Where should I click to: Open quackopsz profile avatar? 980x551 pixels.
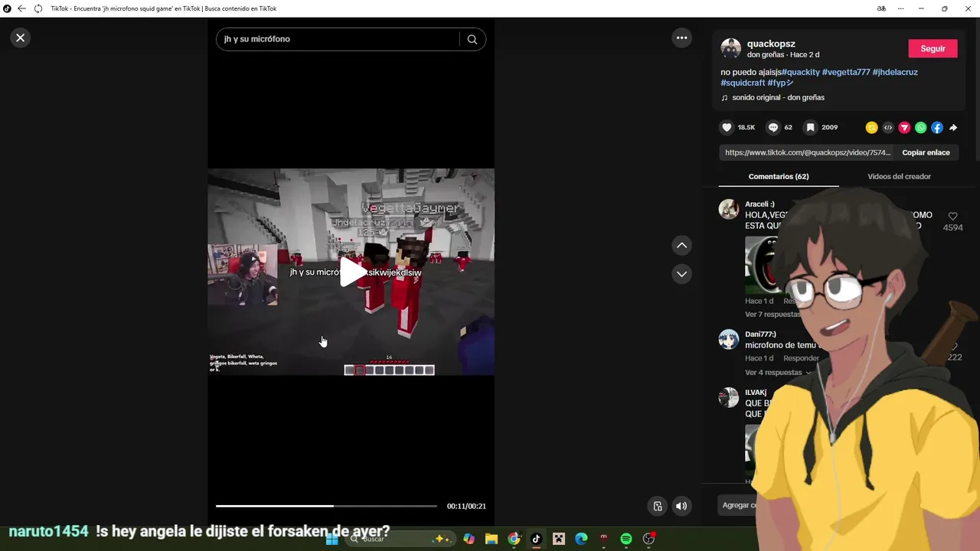tap(731, 48)
